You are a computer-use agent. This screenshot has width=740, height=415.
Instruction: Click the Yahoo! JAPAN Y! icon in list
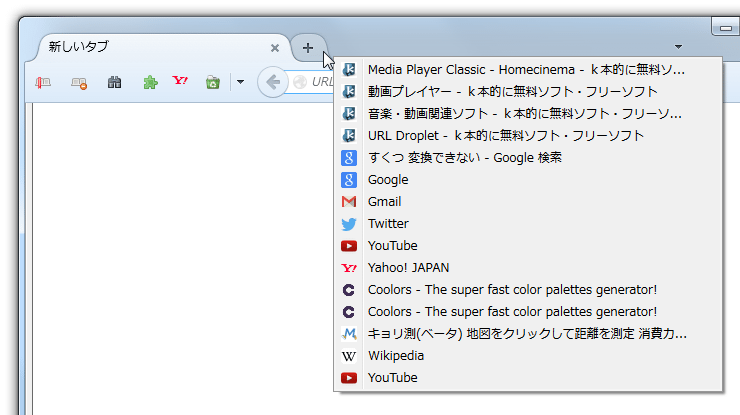click(349, 268)
